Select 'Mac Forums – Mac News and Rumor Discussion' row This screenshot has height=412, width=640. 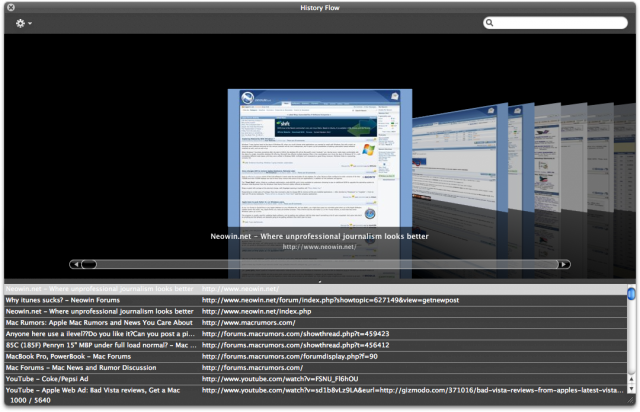tap(316, 368)
